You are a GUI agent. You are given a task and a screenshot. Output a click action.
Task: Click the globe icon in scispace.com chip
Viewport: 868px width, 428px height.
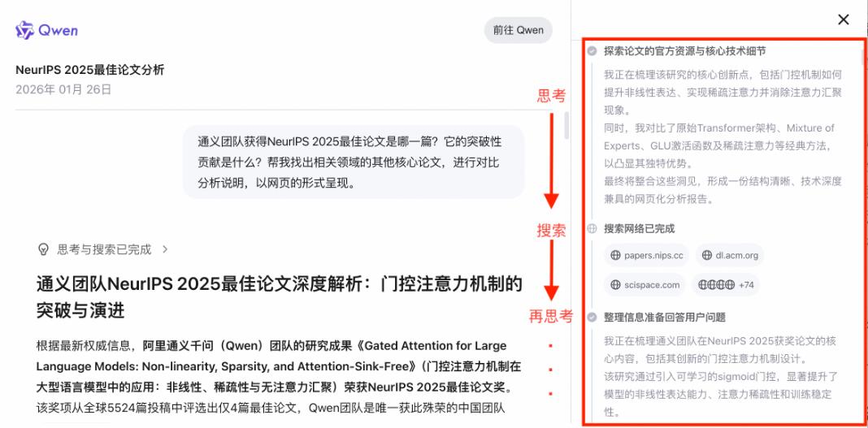tap(615, 285)
